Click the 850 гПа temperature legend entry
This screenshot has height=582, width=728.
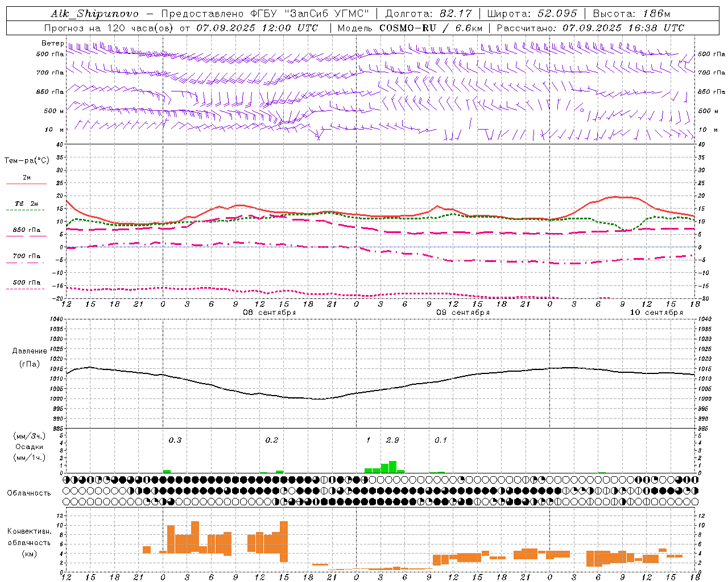(x=27, y=230)
